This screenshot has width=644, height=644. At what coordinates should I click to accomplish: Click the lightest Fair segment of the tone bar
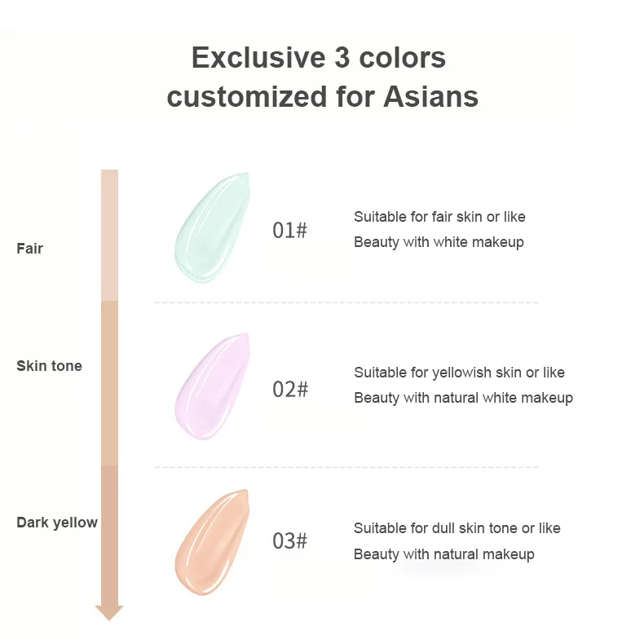109,235
